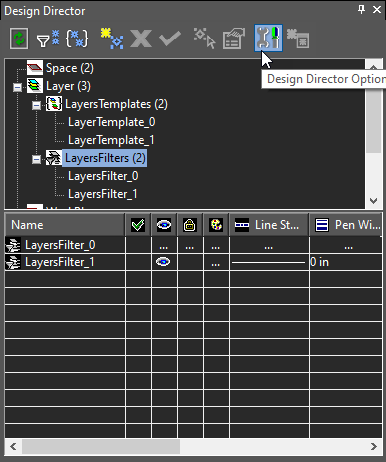Click pen width cell for LayersFilter_0
The width and height of the screenshot is (386, 462).
point(346,245)
